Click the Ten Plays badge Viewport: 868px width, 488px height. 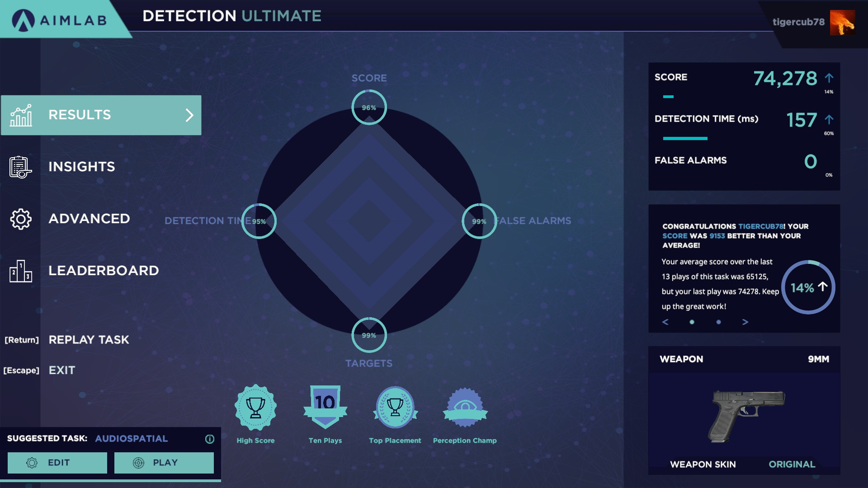click(325, 407)
